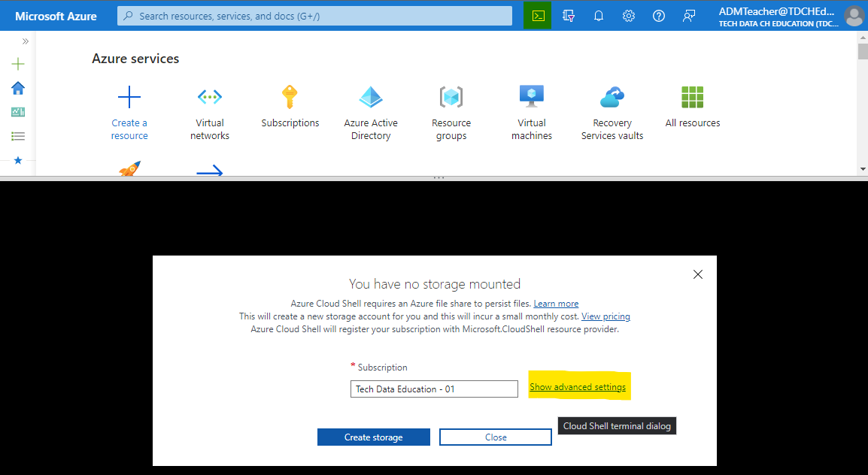The image size is (868, 475).
Task: Click the Create a resource plus icon
Action: coord(129,97)
